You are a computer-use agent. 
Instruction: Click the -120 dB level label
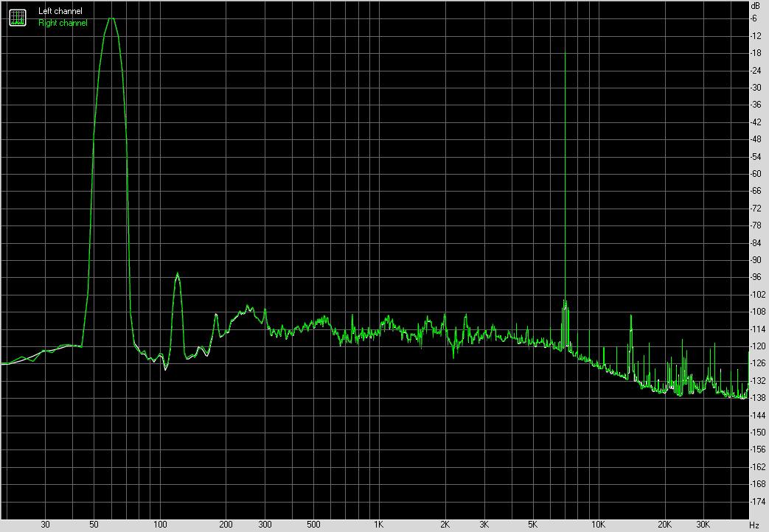point(755,346)
